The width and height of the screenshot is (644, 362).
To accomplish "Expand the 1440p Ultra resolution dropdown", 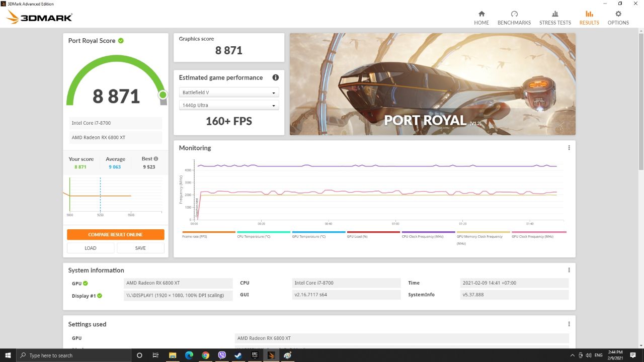I will coord(229,106).
